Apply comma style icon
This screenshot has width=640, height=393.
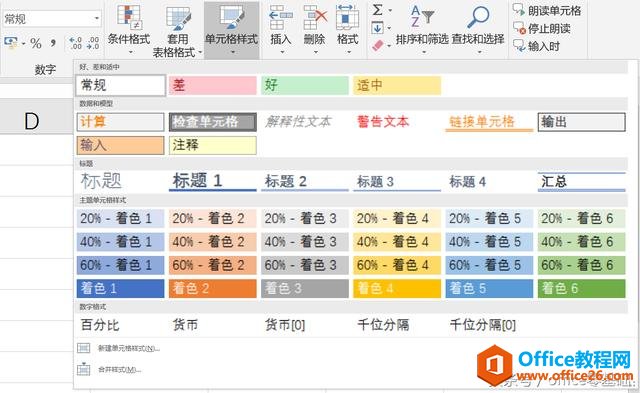(x=53, y=43)
